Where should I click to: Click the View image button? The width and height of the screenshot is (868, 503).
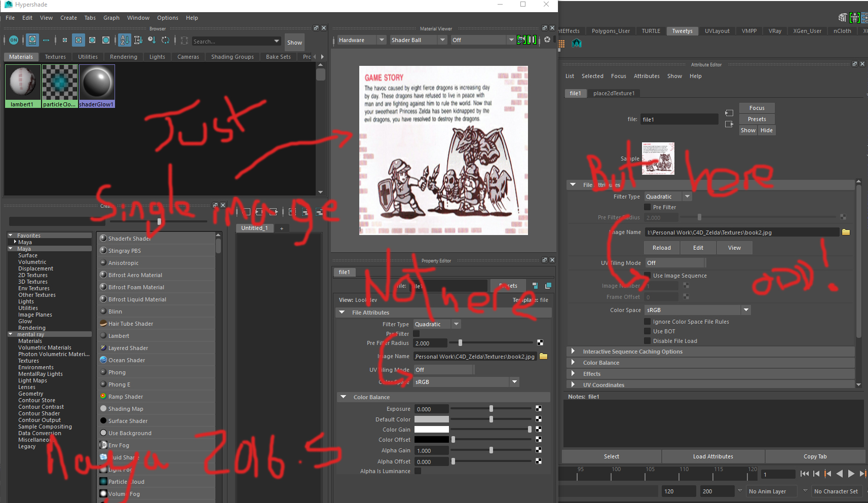pyautogui.click(x=734, y=248)
